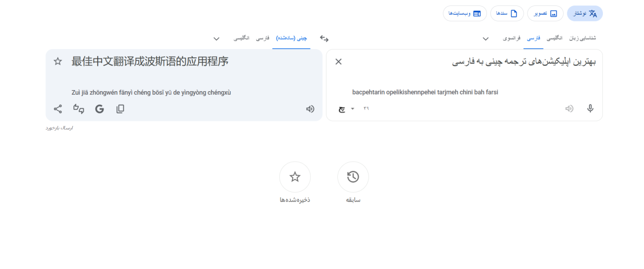
Task: Select انگلیسی (English) as source language
Action: click(554, 38)
